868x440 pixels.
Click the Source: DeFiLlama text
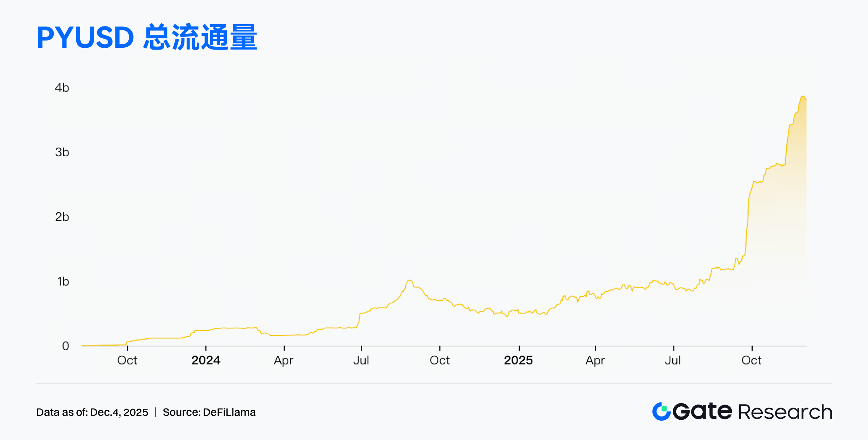point(209,412)
